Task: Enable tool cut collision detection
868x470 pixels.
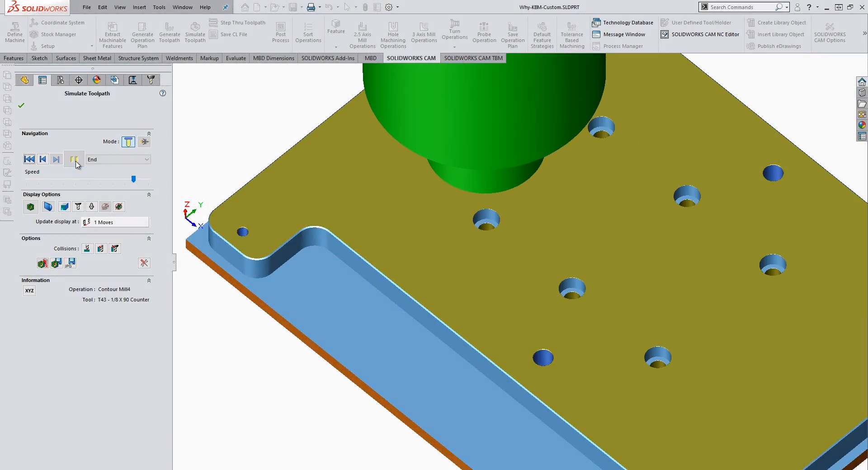Action: [87, 249]
